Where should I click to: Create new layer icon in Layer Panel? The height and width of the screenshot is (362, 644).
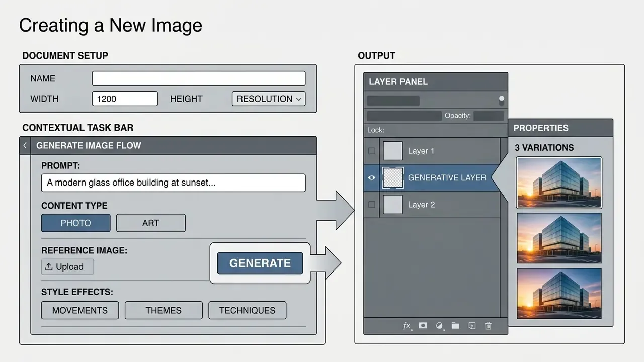coord(472,325)
